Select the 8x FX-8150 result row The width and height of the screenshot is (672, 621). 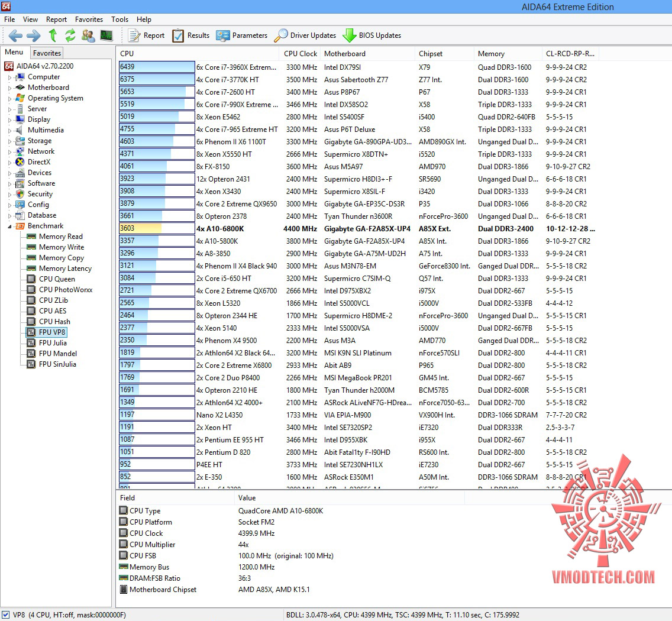point(357,167)
